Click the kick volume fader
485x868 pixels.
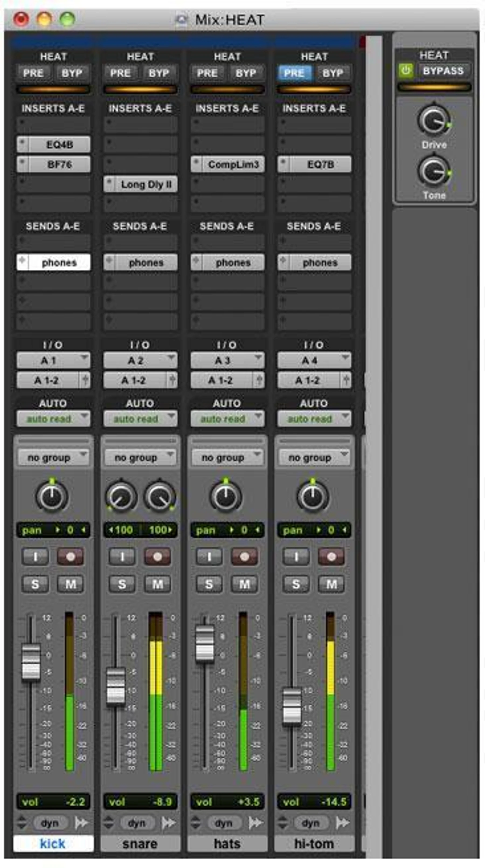[31, 662]
